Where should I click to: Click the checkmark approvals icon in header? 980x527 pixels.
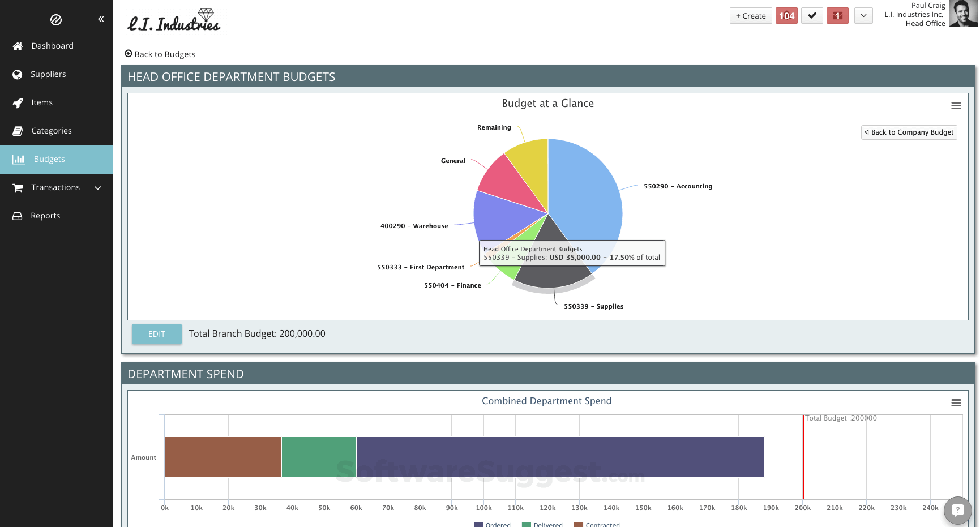tap(812, 16)
